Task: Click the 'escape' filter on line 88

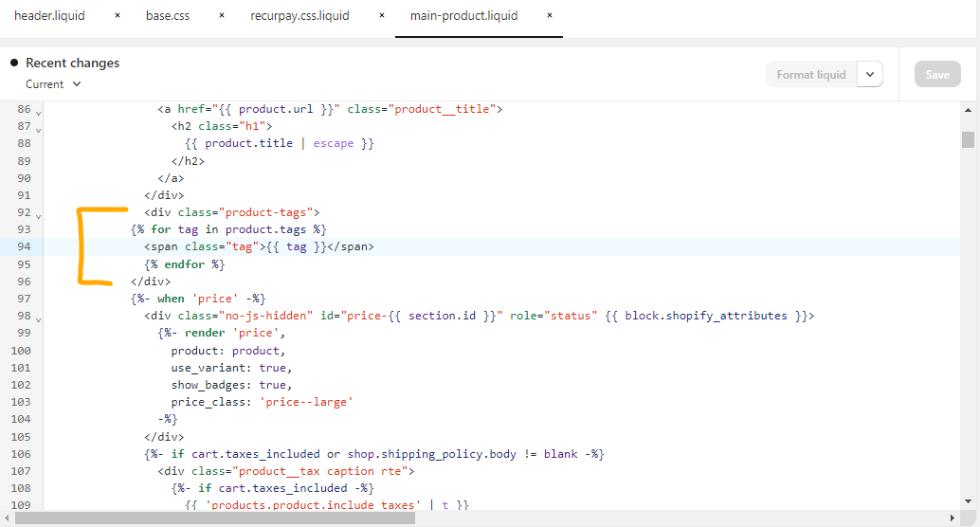Action: tap(334, 143)
